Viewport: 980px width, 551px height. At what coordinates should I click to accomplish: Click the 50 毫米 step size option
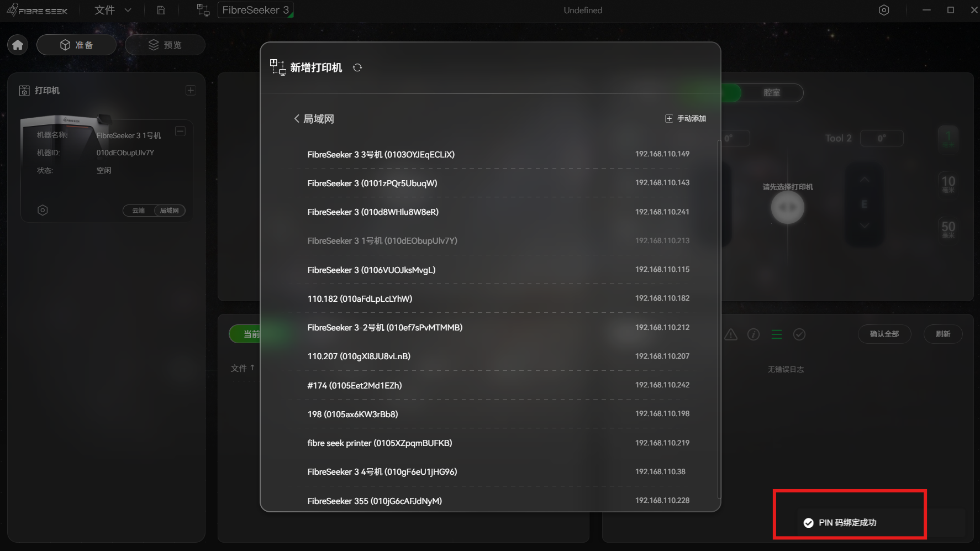948,229
